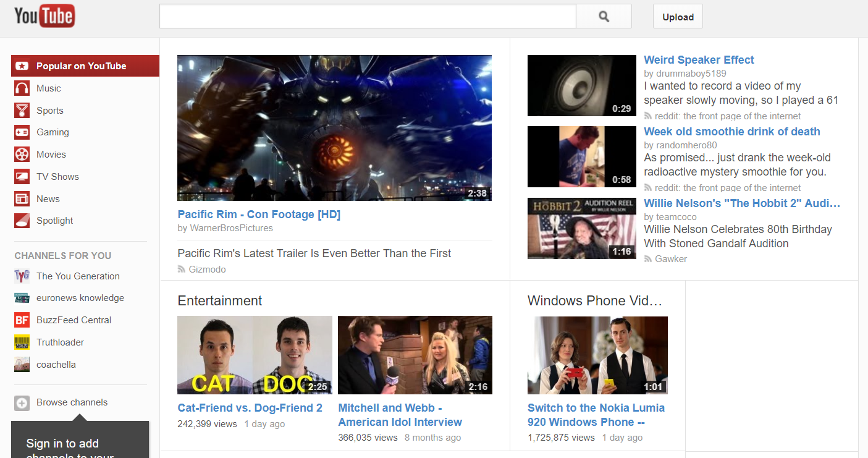
Task: Open Pacific Rim - Con Footage [HD] title
Action: point(259,214)
